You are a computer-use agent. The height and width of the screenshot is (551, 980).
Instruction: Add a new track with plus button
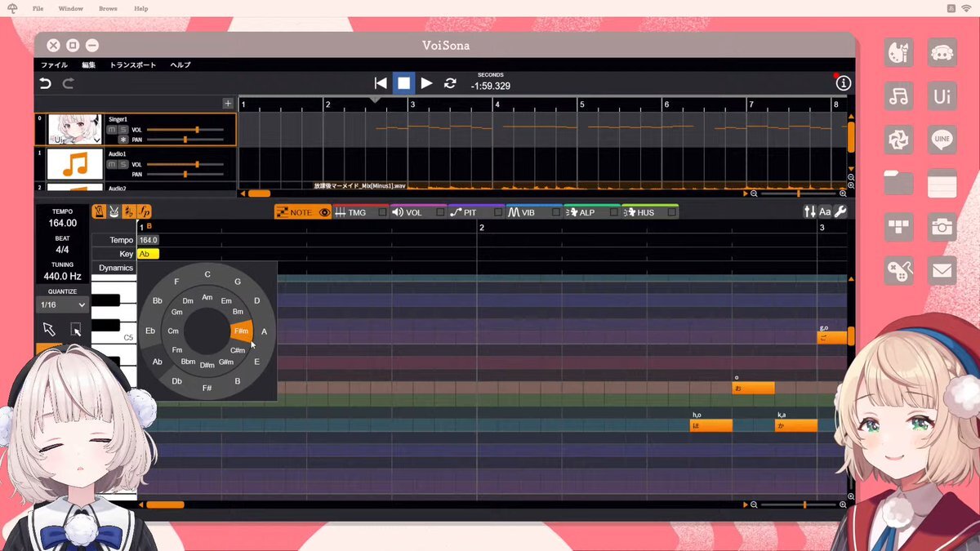pos(228,104)
